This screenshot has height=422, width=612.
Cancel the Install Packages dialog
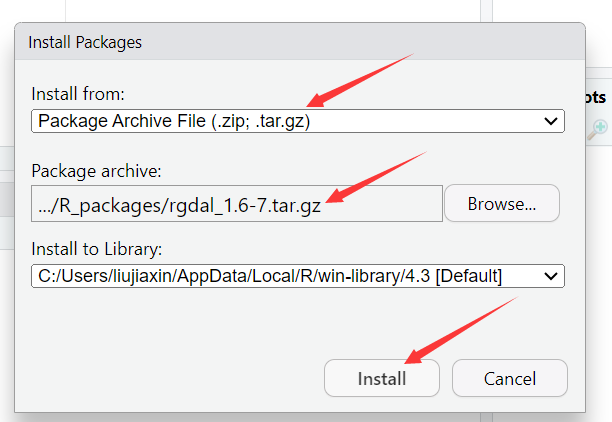(510, 378)
